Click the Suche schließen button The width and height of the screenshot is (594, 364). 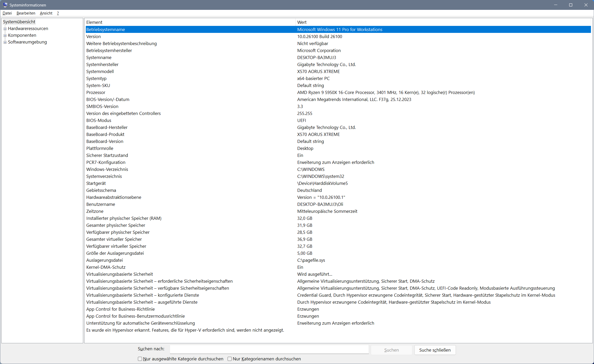click(x=435, y=350)
